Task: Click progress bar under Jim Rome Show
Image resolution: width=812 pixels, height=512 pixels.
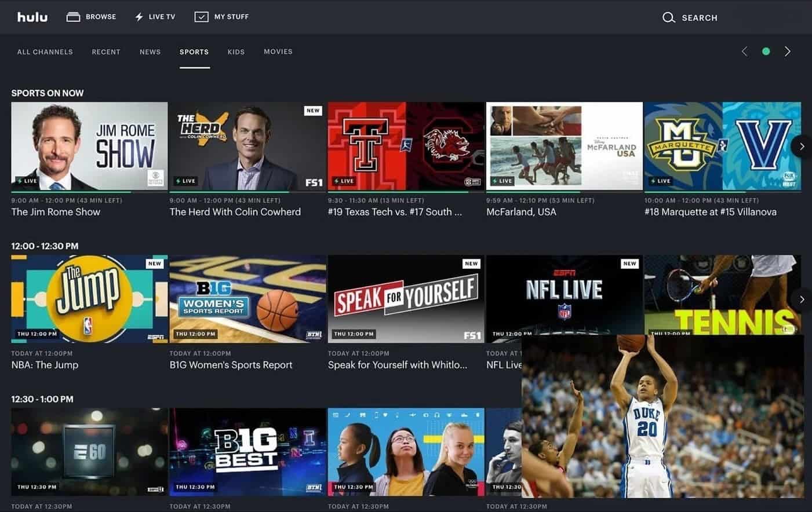Action: 89,192
